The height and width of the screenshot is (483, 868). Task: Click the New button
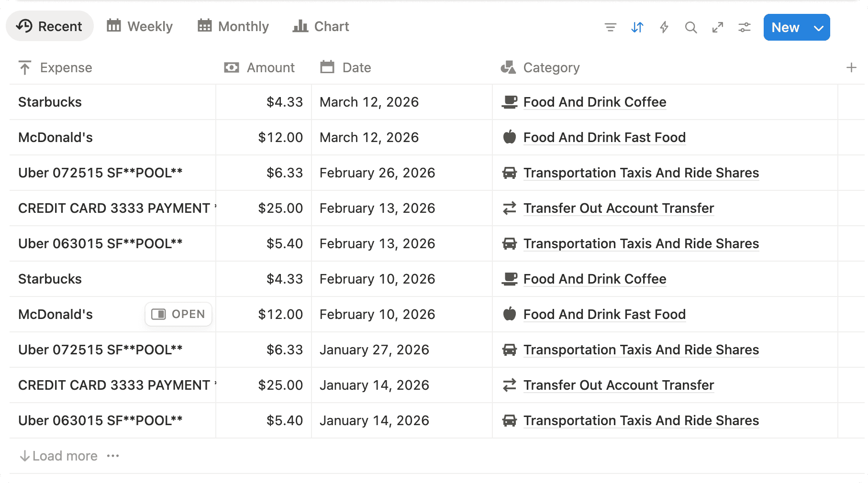click(785, 28)
